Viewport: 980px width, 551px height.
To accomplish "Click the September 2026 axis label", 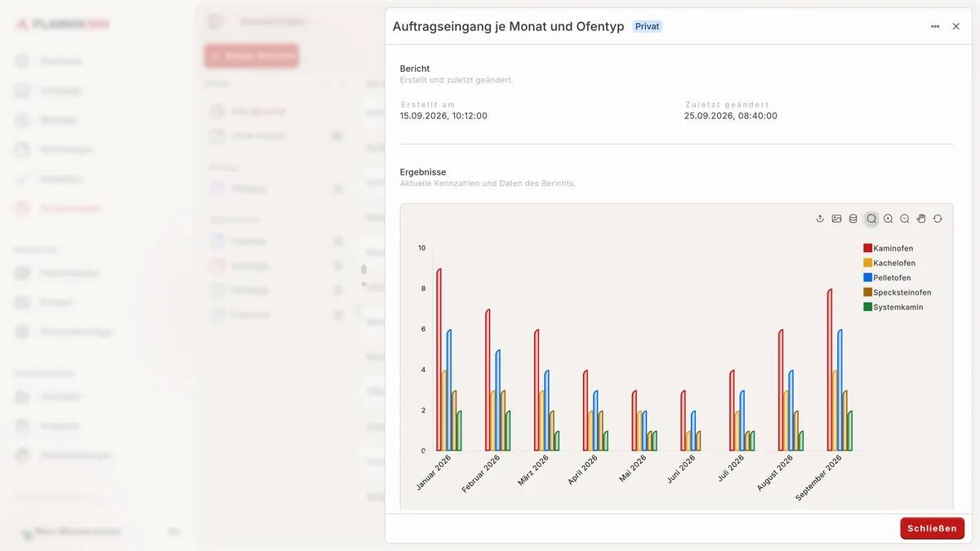I will [818, 478].
